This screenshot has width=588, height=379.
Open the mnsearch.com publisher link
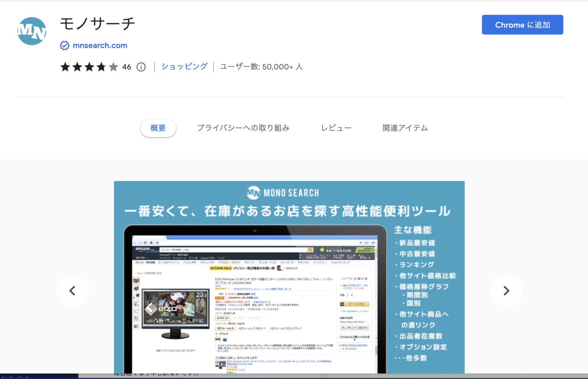[x=100, y=45]
